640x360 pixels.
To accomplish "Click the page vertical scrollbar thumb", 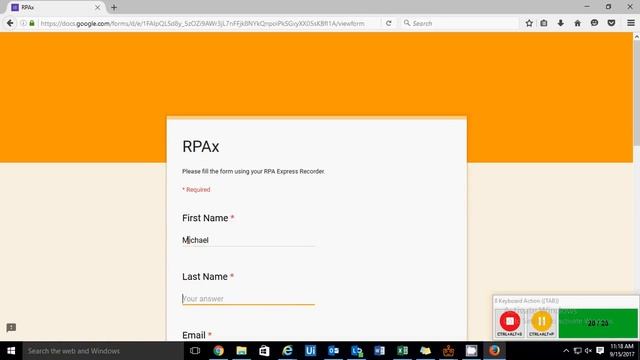I will point(636,92).
